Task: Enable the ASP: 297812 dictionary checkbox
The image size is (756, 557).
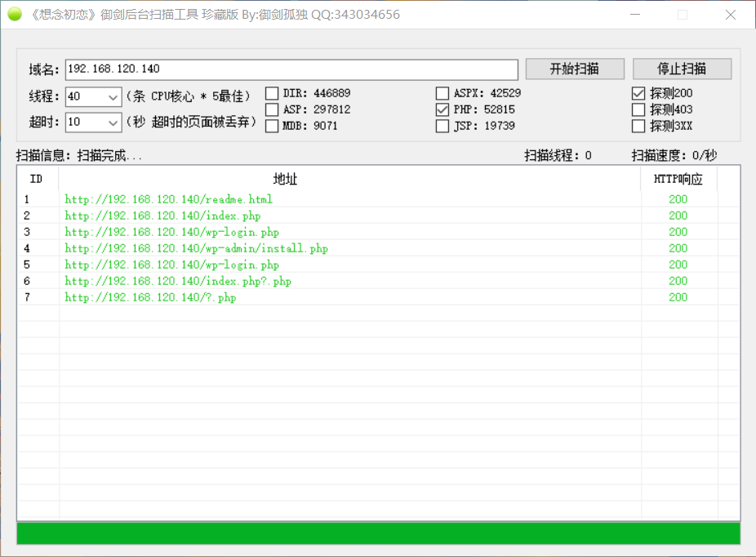Action: coord(272,109)
